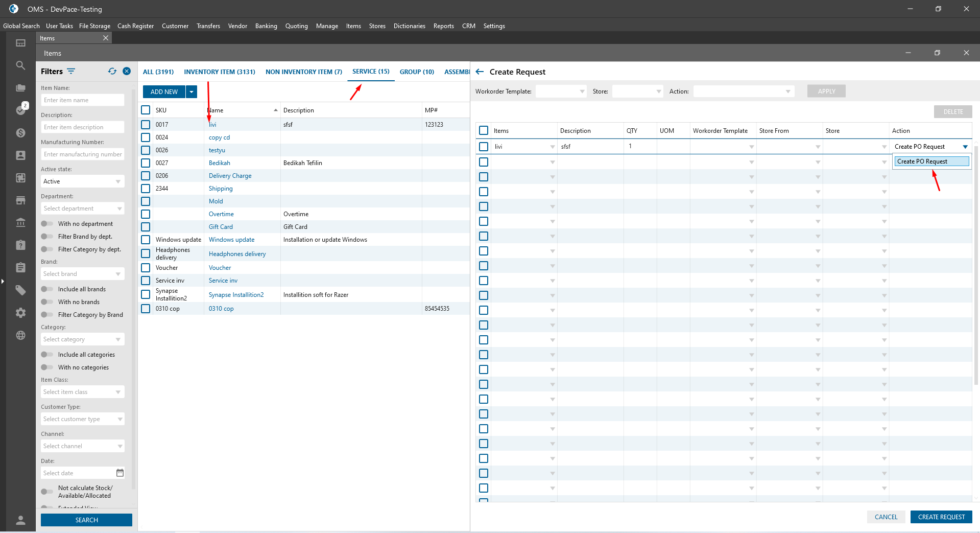Screen dimensions: 980x533
Task: Click the bank building sidebar icon
Action: coord(20,222)
